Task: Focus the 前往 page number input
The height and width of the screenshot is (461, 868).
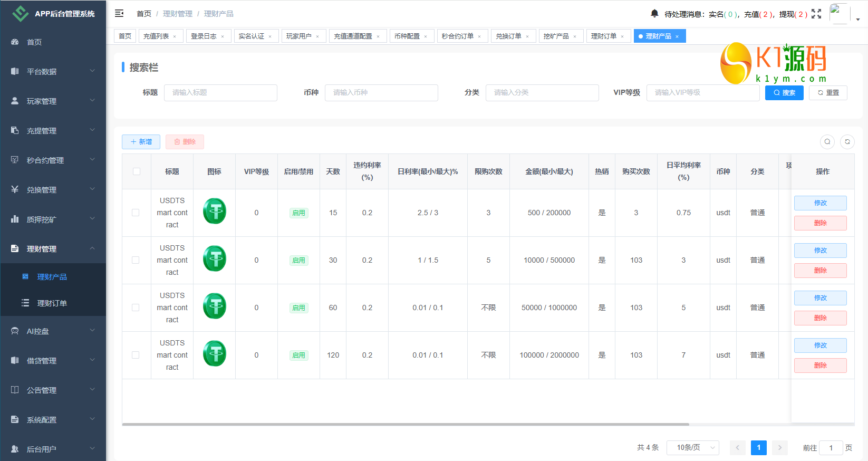Action: tap(831, 448)
